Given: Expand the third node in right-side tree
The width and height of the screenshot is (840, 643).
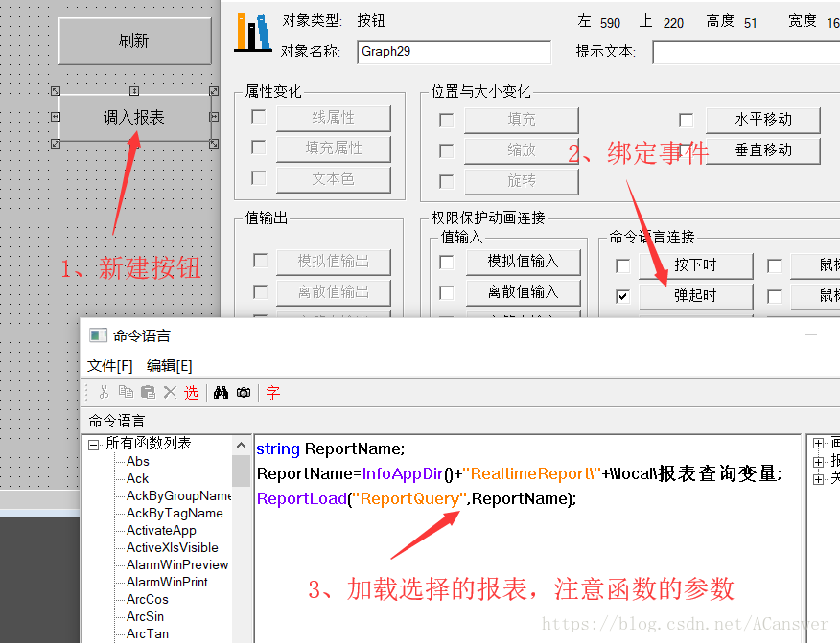Looking at the screenshot, I should [x=818, y=479].
